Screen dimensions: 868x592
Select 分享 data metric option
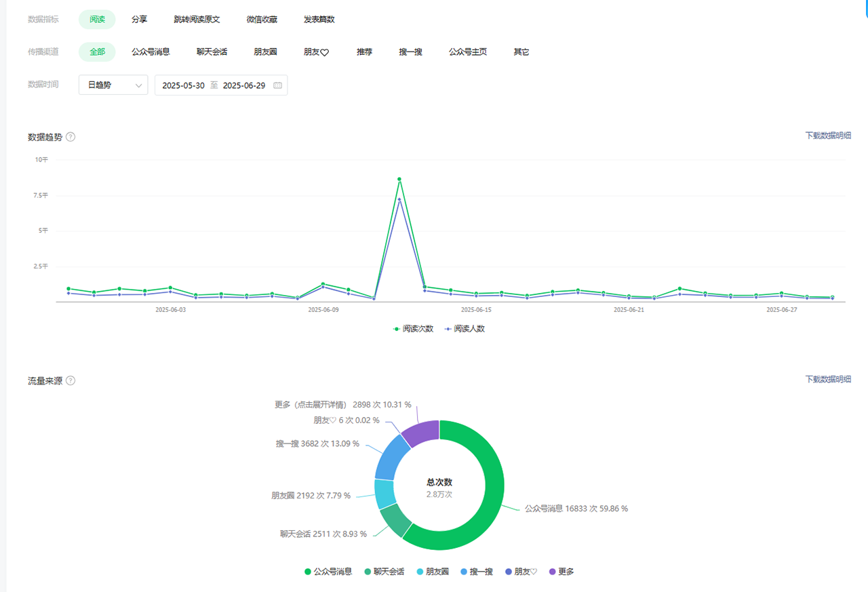click(x=139, y=20)
